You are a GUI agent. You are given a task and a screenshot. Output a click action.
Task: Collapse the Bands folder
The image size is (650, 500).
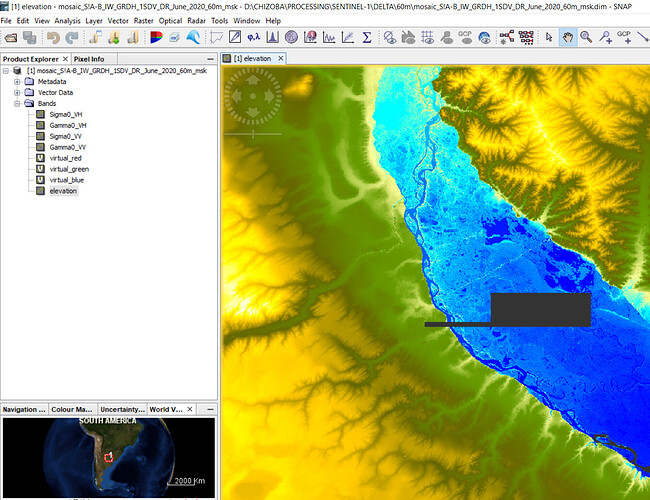coord(17,104)
